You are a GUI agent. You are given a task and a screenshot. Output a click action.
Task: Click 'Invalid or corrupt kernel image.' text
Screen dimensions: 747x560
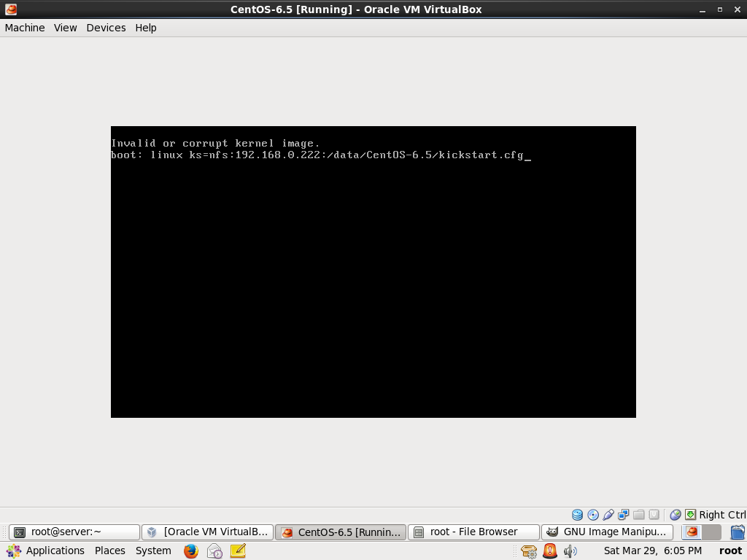(x=215, y=144)
